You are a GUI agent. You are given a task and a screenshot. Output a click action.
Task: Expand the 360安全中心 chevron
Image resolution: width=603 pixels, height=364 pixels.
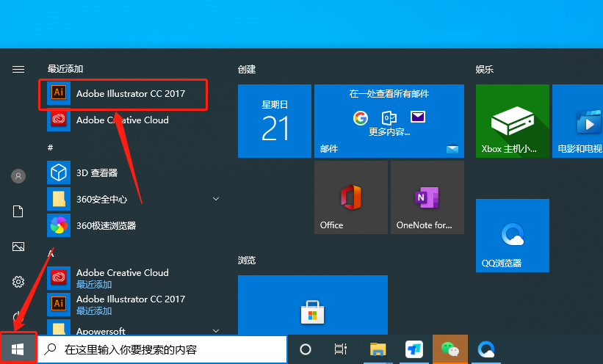(x=216, y=199)
